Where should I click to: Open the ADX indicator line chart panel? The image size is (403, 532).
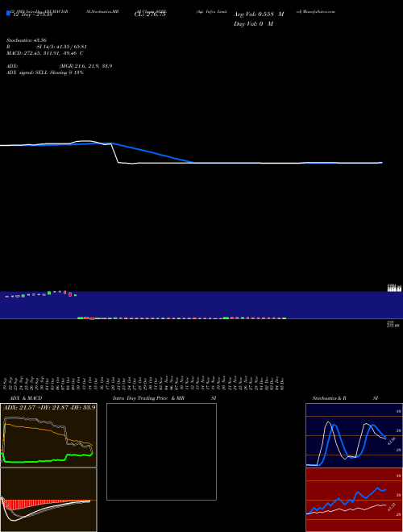pyautogui.click(x=48, y=435)
